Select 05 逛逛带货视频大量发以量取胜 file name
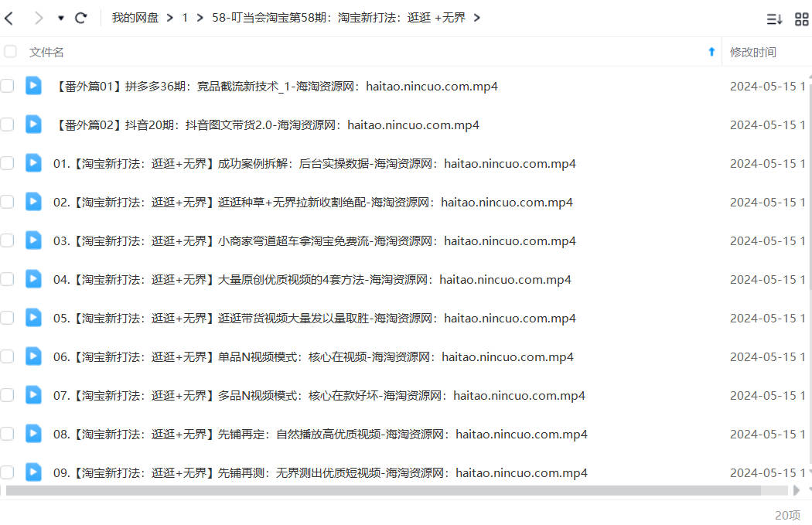The width and height of the screenshot is (812, 525). pos(314,319)
